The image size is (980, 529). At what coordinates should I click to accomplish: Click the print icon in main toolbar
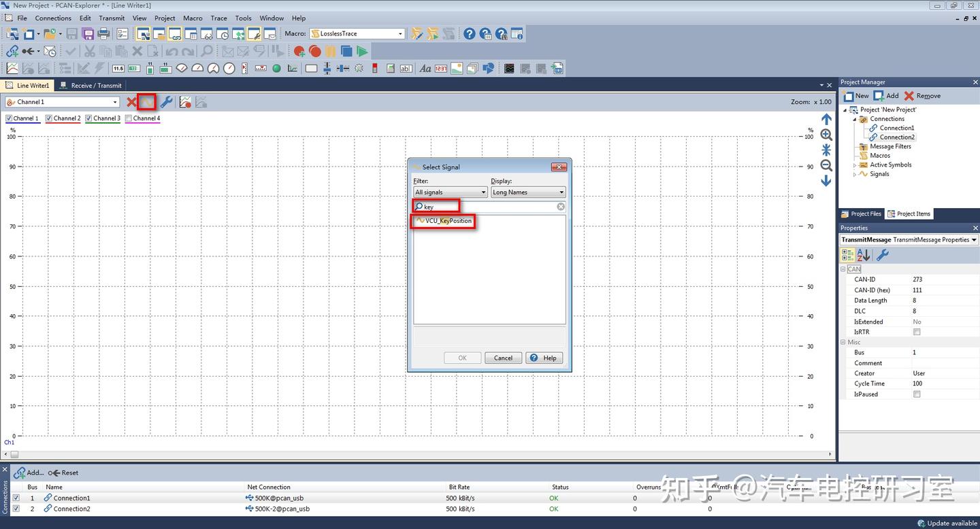point(104,33)
